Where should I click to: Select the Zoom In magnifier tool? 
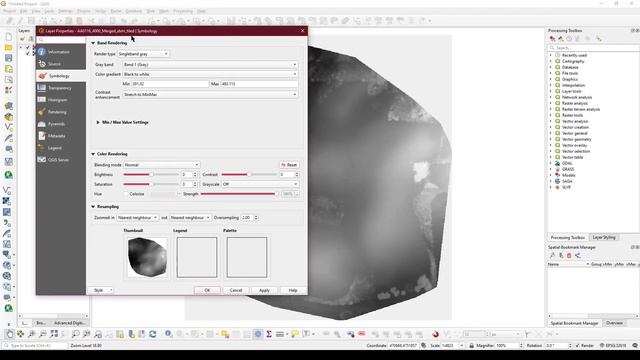click(x=31, y=334)
